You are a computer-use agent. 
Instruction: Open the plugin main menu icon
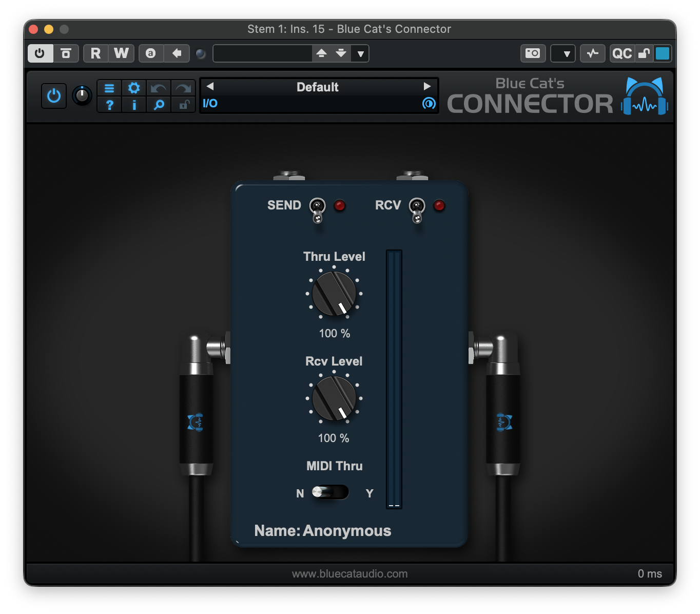click(109, 88)
